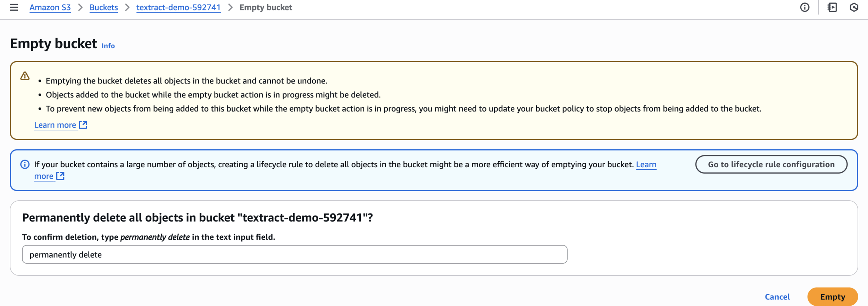The height and width of the screenshot is (306, 868).
Task: Click 'To prevent new objects' bullet text
Action: 403,109
